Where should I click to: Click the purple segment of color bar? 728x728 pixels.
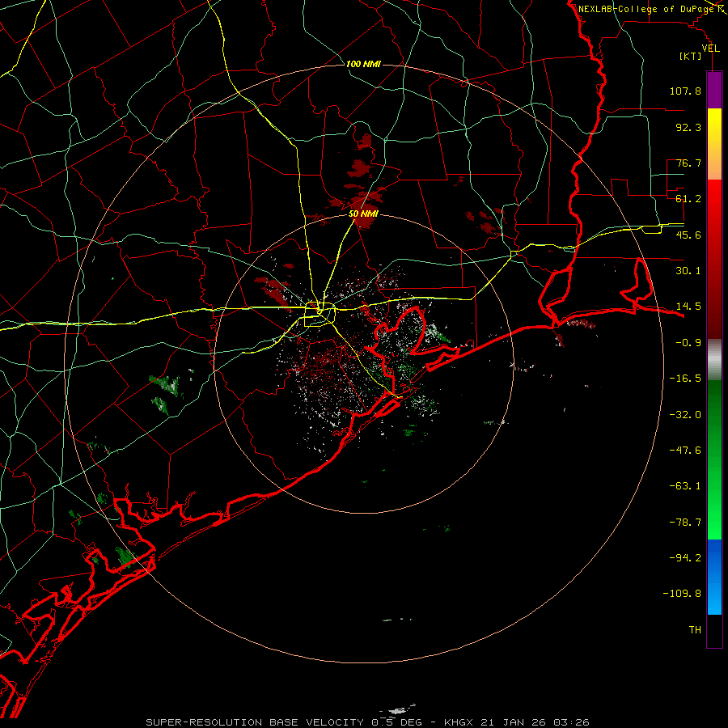pyautogui.click(x=714, y=90)
